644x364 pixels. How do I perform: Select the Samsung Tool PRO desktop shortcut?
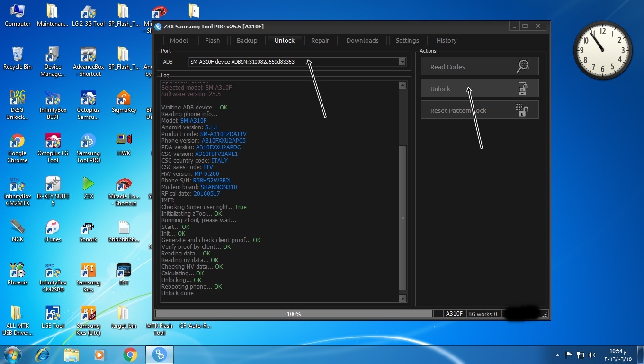88,148
